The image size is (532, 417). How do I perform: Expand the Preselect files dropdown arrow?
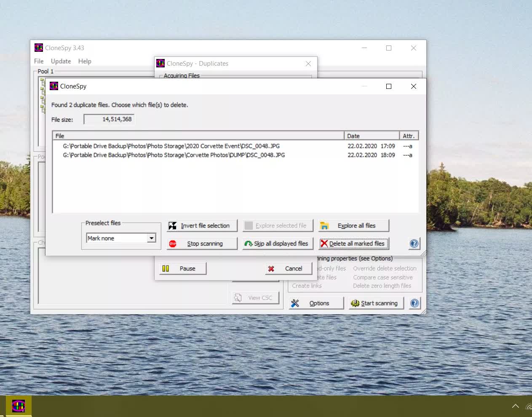coord(151,238)
